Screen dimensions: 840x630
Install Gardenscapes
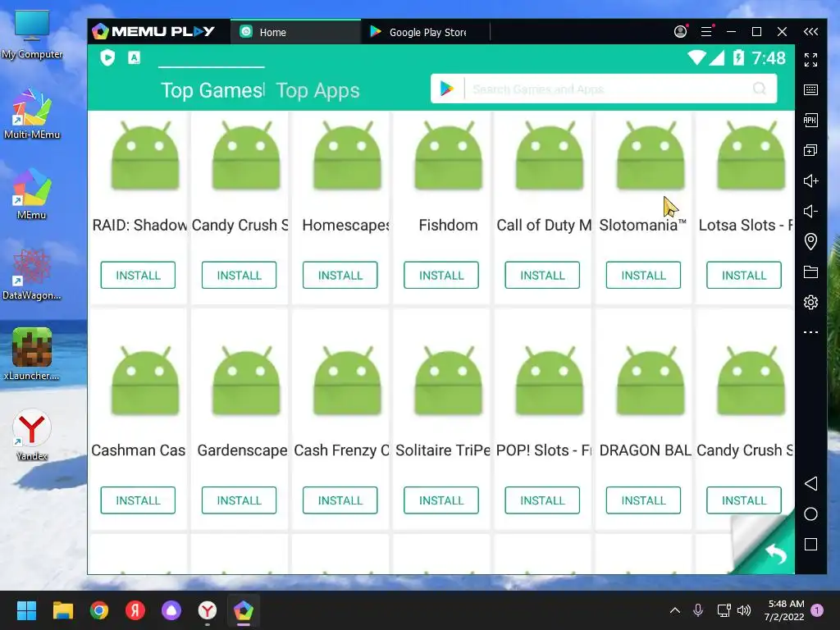[239, 500]
